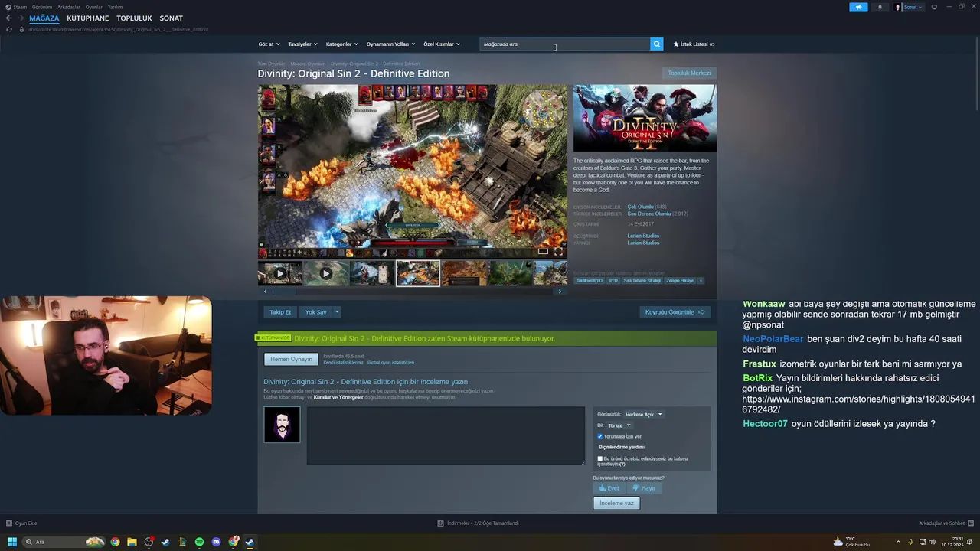Open the Yok Say dropdown arrow
Viewport: 980px width, 551px height.
coord(337,312)
